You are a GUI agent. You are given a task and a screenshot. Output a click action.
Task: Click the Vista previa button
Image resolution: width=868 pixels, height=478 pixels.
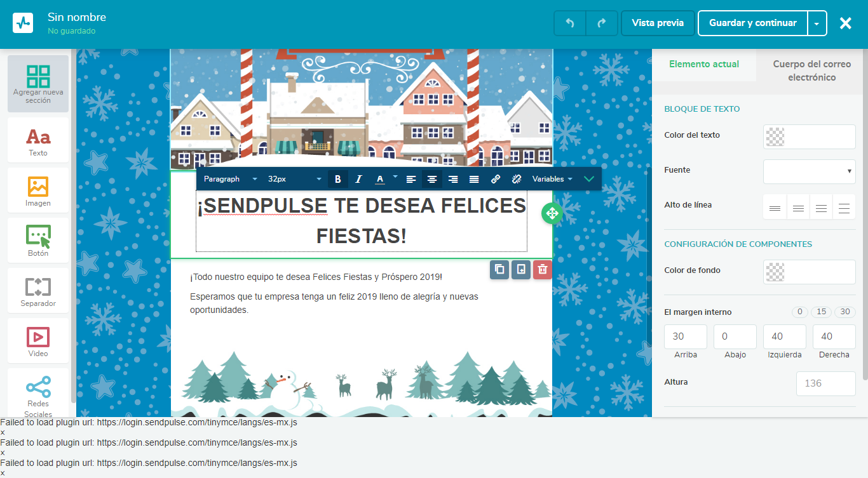point(658,23)
